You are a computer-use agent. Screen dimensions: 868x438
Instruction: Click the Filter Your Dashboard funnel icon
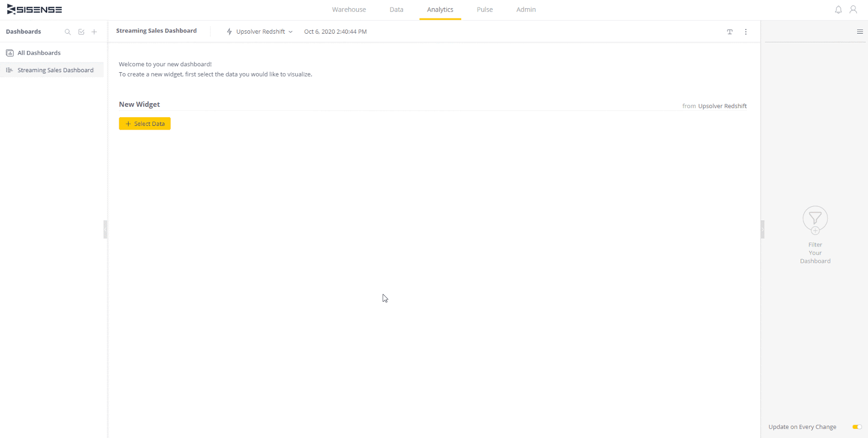(x=815, y=220)
